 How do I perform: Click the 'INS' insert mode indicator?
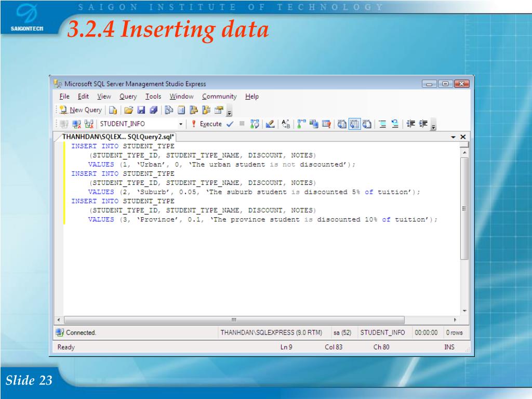(449, 347)
